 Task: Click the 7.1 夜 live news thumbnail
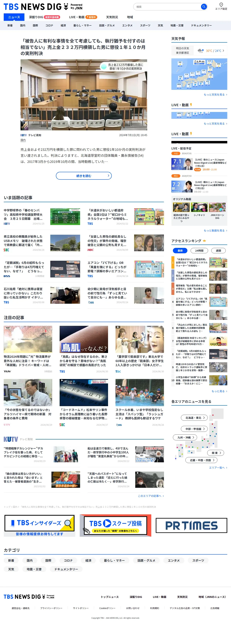point(182,164)
